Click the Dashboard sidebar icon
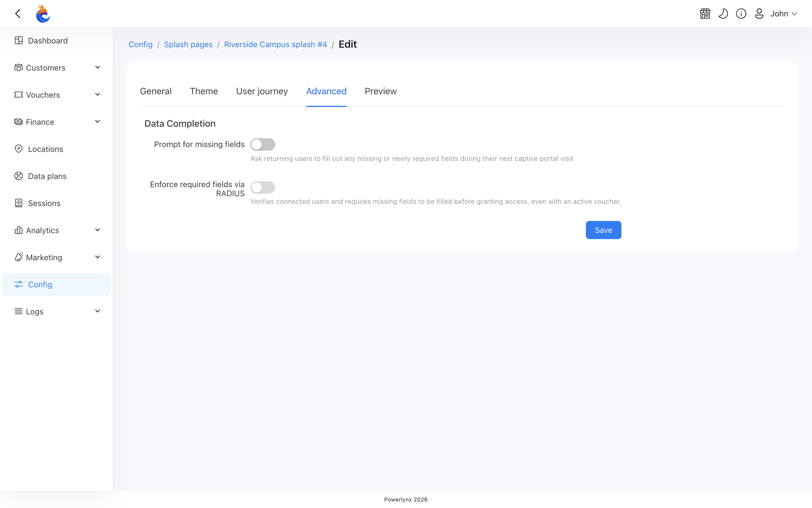812x508 pixels. 19,40
